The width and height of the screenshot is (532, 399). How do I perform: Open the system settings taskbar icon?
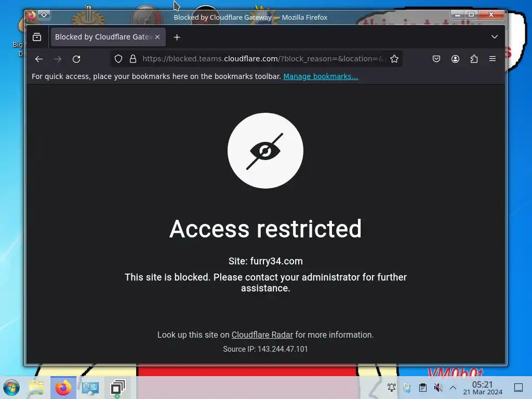90,388
